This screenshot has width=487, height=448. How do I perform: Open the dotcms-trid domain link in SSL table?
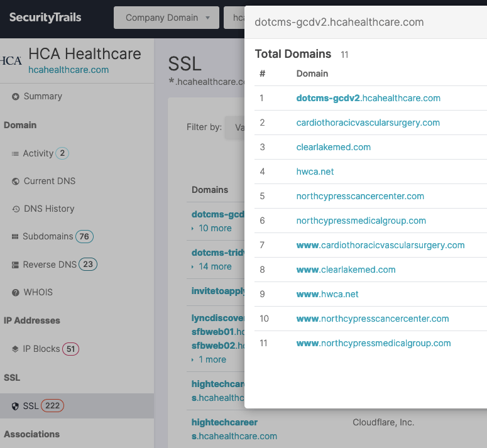click(x=218, y=253)
